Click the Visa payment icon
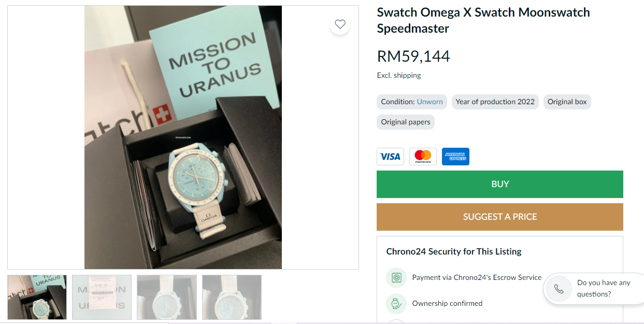 pos(390,157)
